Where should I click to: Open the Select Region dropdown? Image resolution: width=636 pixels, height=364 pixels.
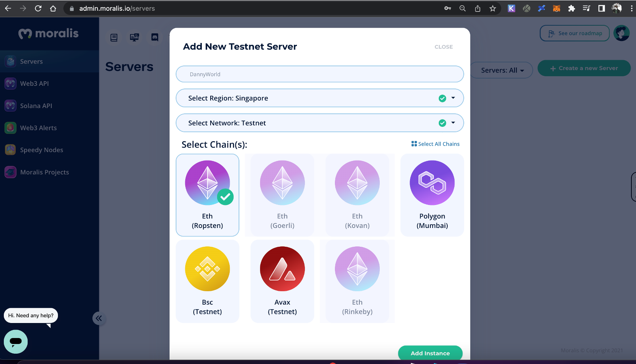pyautogui.click(x=320, y=98)
